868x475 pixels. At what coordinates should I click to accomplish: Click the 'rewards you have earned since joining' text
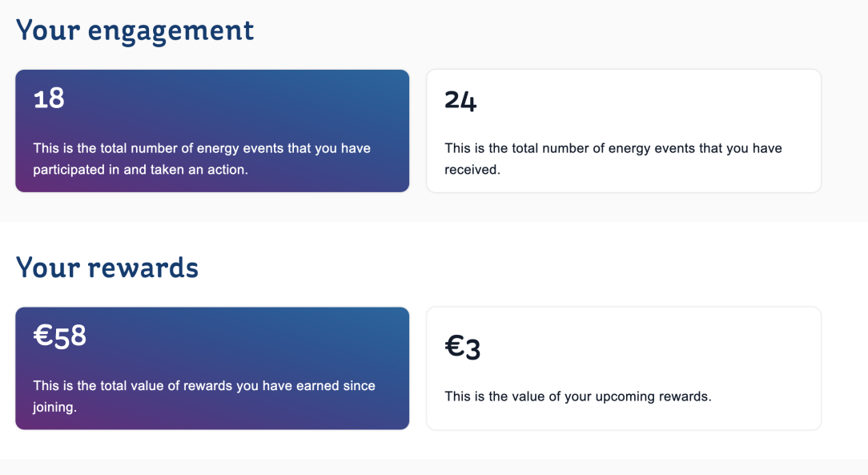click(204, 397)
